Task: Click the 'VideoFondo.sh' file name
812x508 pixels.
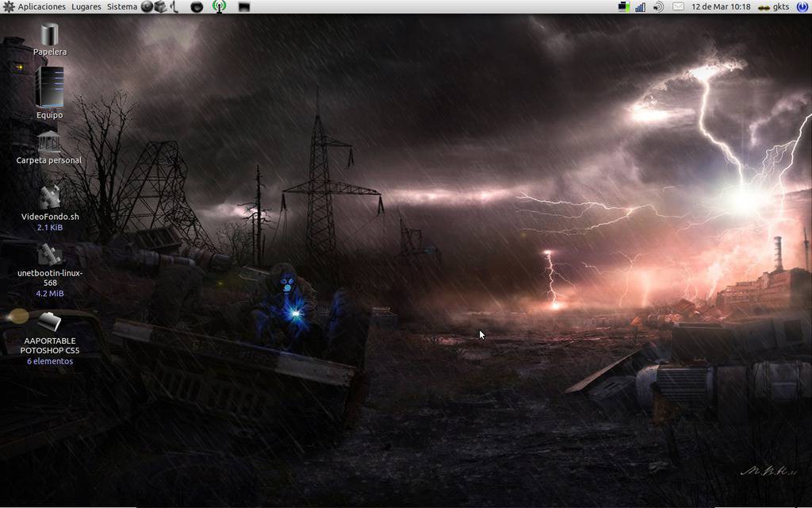Action: pos(50,217)
